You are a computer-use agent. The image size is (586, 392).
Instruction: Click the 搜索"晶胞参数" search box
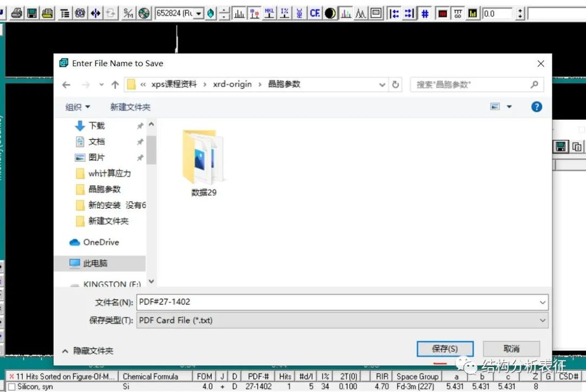(x=476, y=85)
